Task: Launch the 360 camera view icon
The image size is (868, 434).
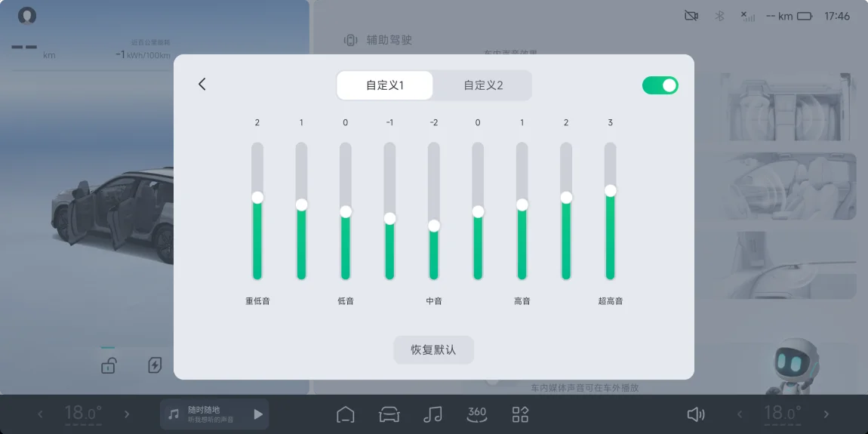Action: [476, 414]
